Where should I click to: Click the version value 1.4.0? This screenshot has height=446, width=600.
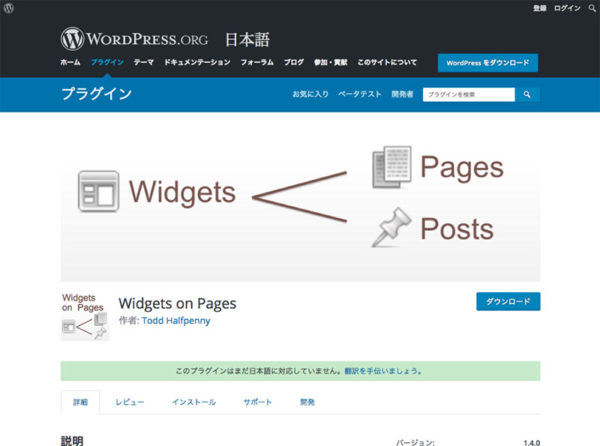[x=532, y=443]
